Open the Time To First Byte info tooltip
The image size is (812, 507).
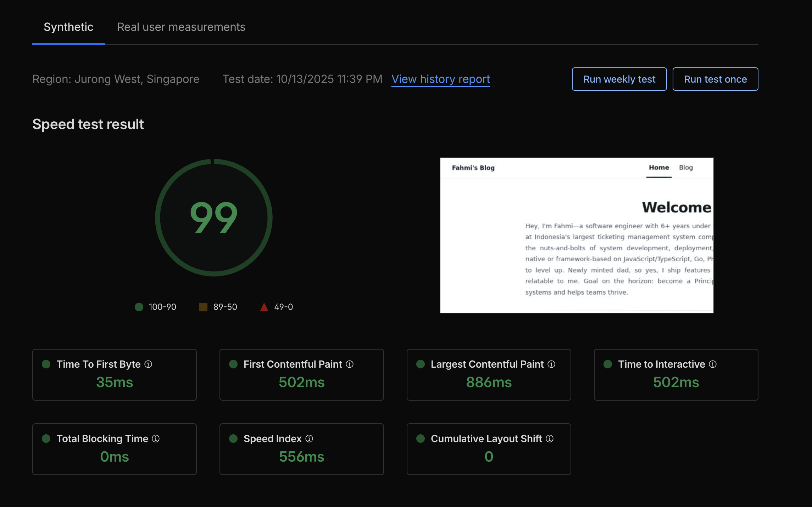pyautogui.click(x=149, y=364)
